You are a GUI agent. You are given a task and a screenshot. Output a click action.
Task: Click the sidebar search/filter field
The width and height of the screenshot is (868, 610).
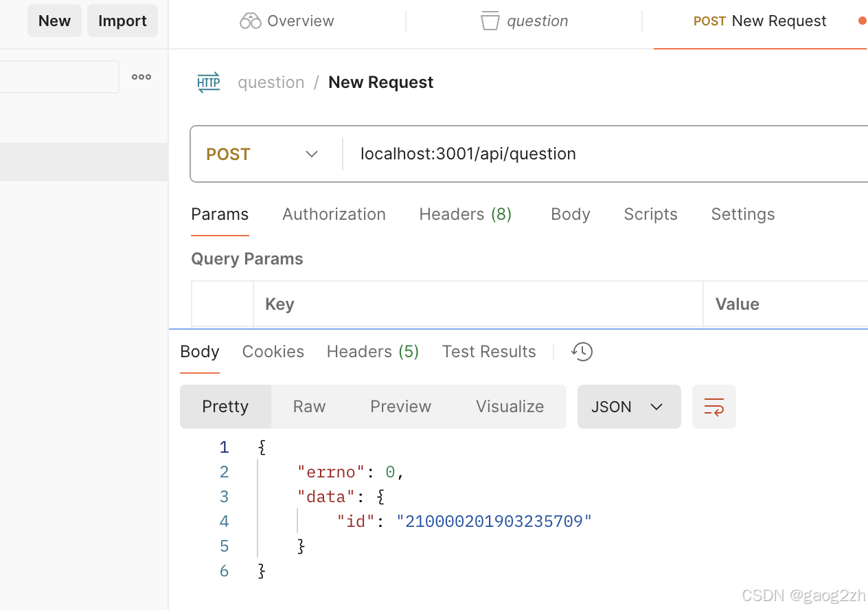click(59, 77)
